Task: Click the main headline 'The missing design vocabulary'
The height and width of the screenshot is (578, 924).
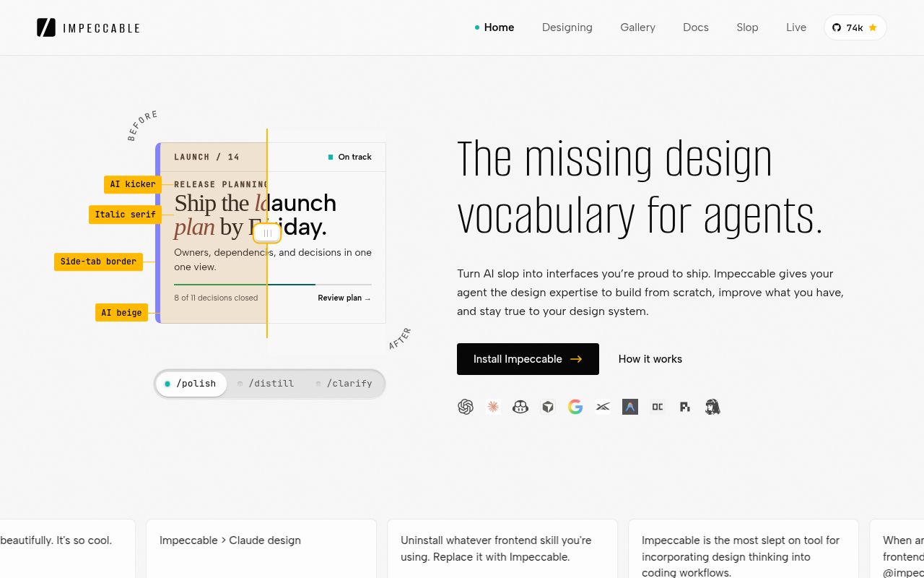Action: [x=640, y=188]
